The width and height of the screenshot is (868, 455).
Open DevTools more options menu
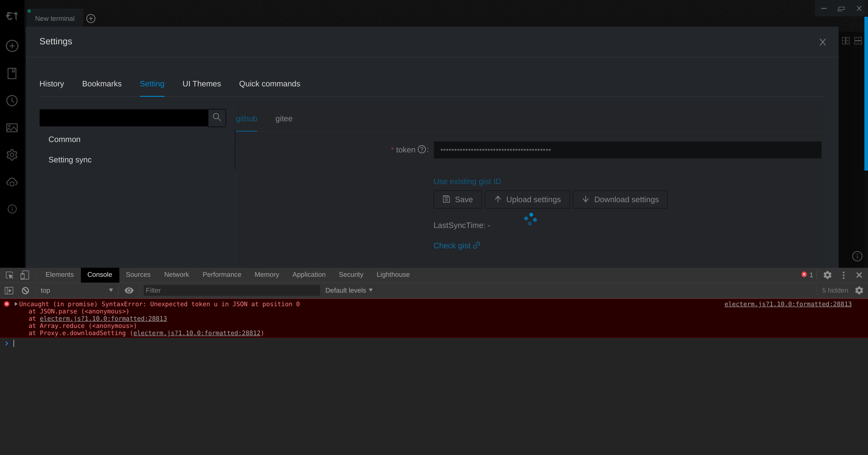pyautogui.click(x=844, y=275)
